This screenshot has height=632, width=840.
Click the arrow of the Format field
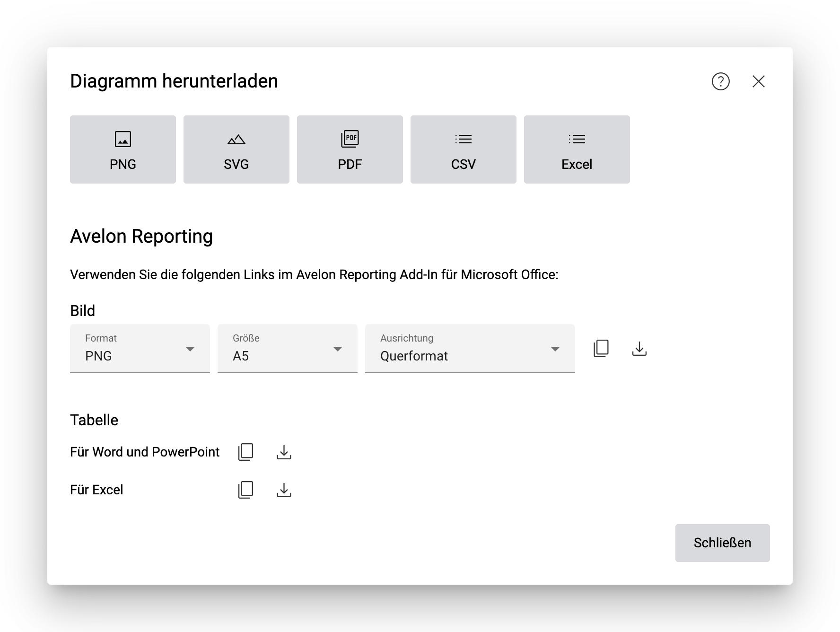190,349
